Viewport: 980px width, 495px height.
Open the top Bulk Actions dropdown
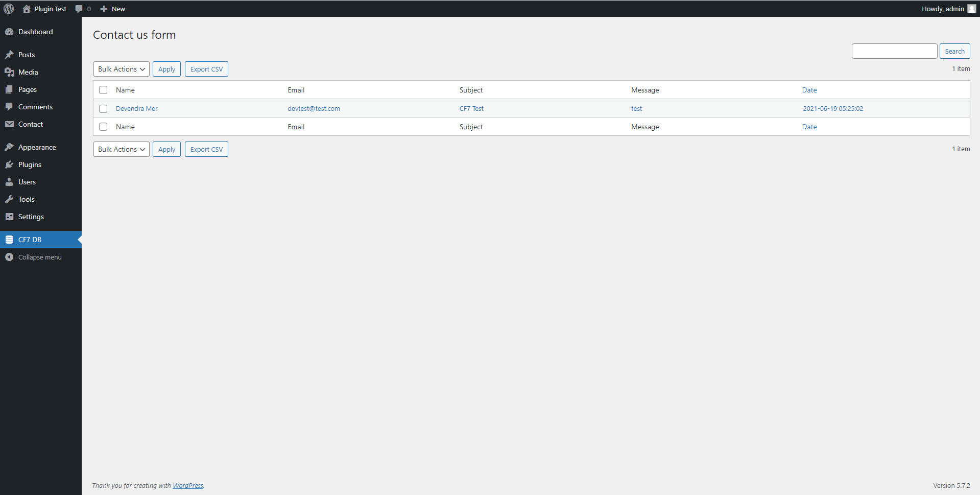122,69
